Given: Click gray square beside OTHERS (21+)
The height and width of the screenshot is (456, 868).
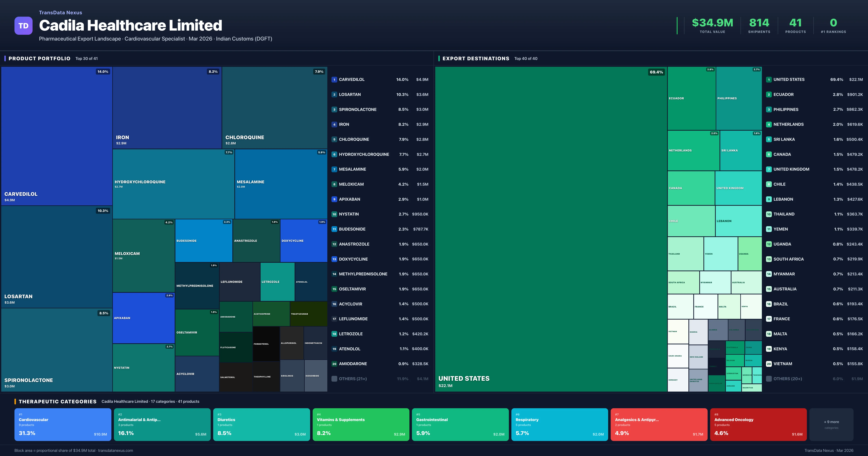Looking at the screenshot, I should coord(334,379).
